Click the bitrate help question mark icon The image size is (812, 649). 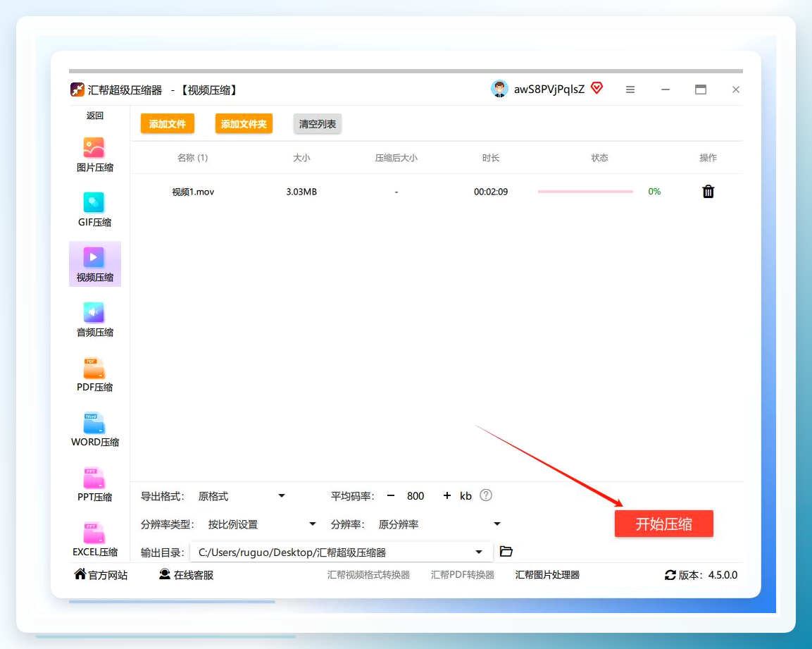click(486, 495)
